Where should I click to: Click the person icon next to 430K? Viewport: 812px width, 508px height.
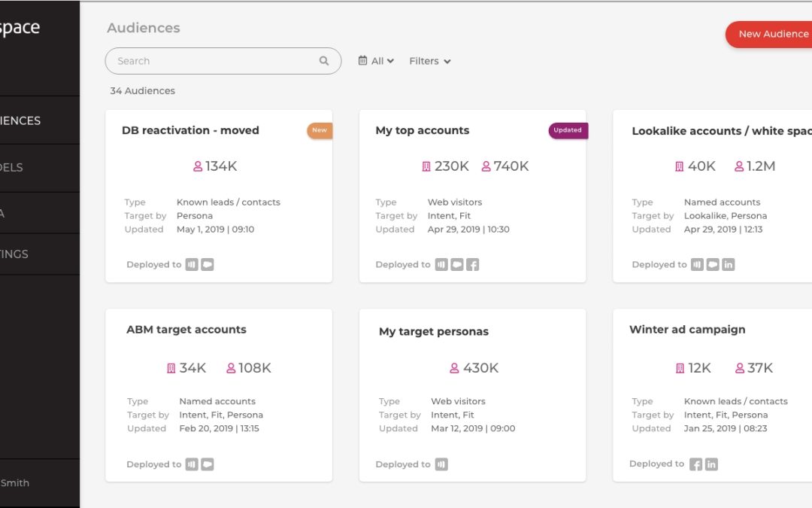pyautogui.click(x=454, y=368)
